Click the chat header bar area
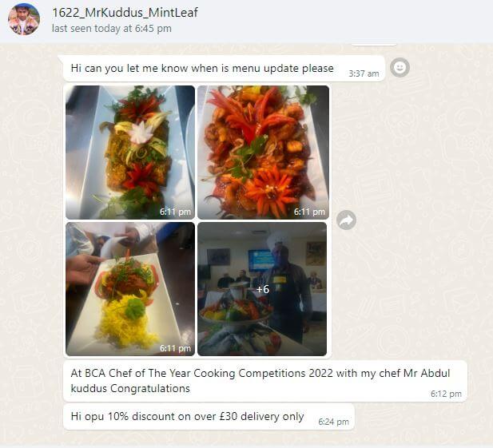 [x=314, y=21]
